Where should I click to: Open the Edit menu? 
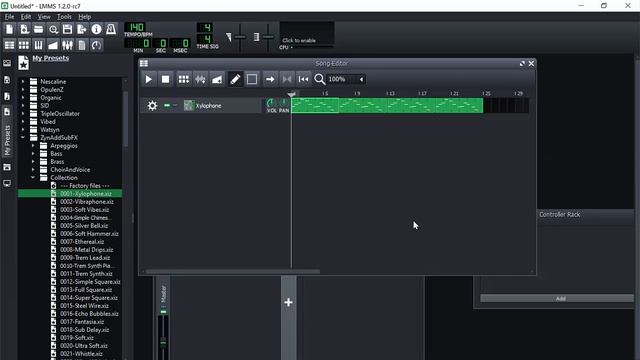[x=26, y=17]
